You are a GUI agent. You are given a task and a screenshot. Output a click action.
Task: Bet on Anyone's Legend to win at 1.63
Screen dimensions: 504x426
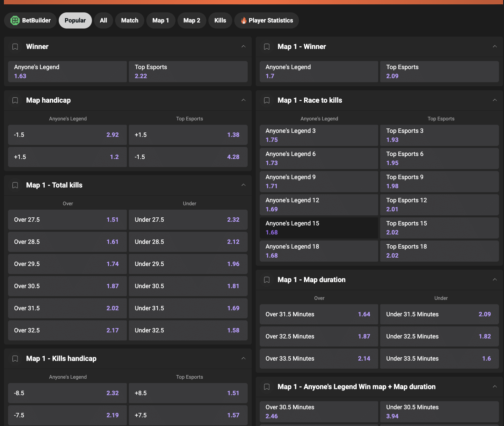coord(67,71)
